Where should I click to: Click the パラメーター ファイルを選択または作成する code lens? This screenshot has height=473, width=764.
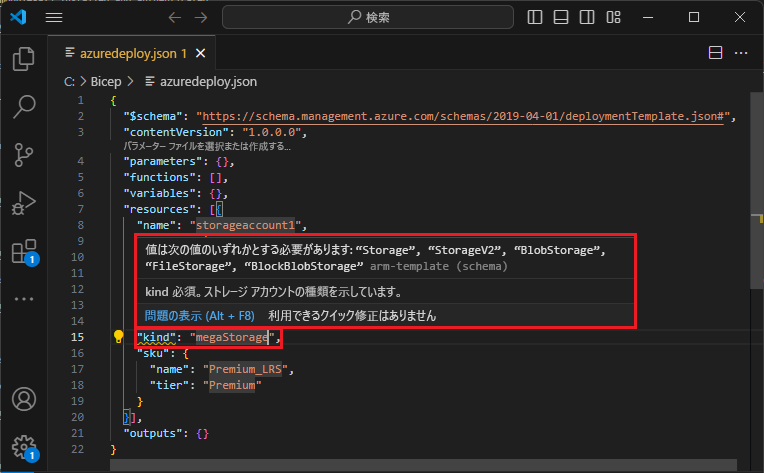pyautogui.click(x=207, y=147)
